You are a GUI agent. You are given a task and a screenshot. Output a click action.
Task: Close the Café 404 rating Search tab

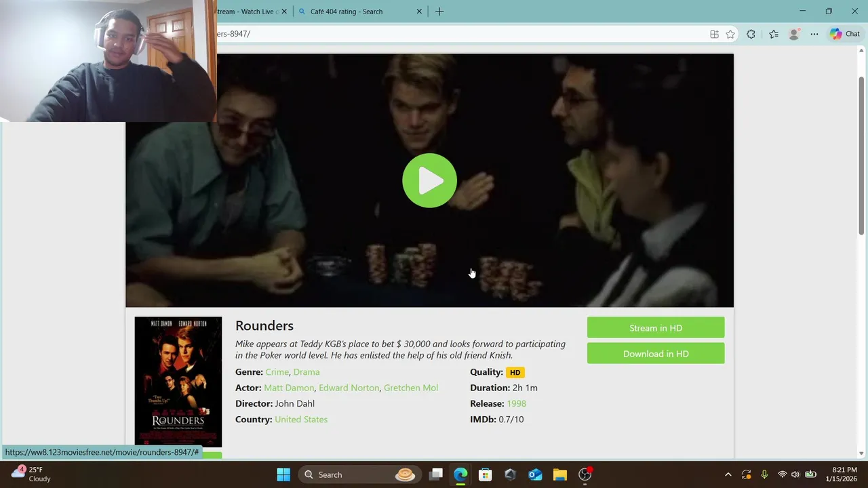point(419,12)
